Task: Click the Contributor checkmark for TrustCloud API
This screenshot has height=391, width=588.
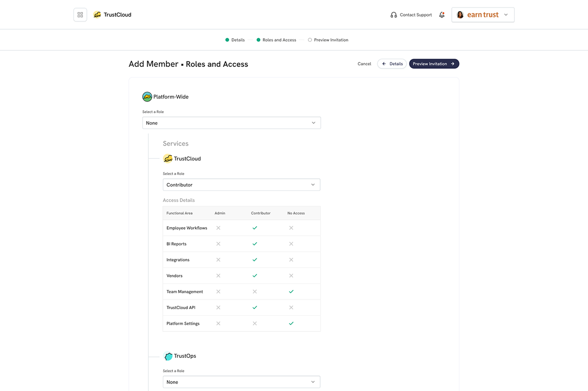Action: 255,308
